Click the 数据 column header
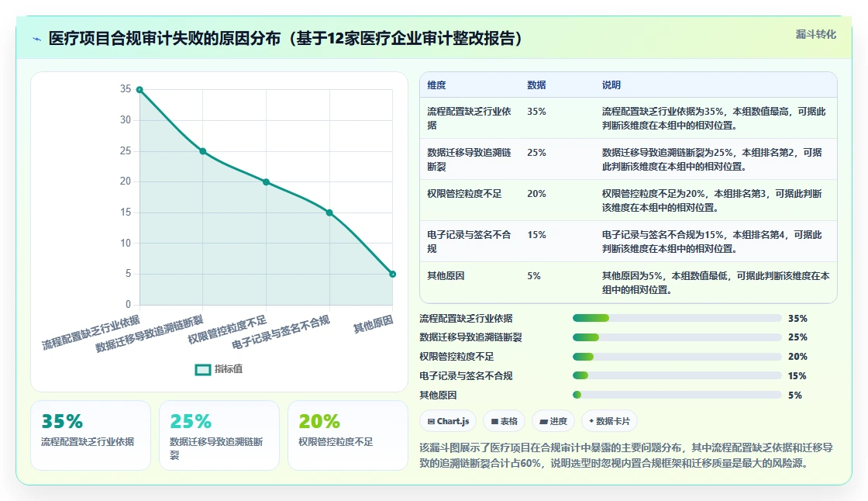 pos(536,85)
